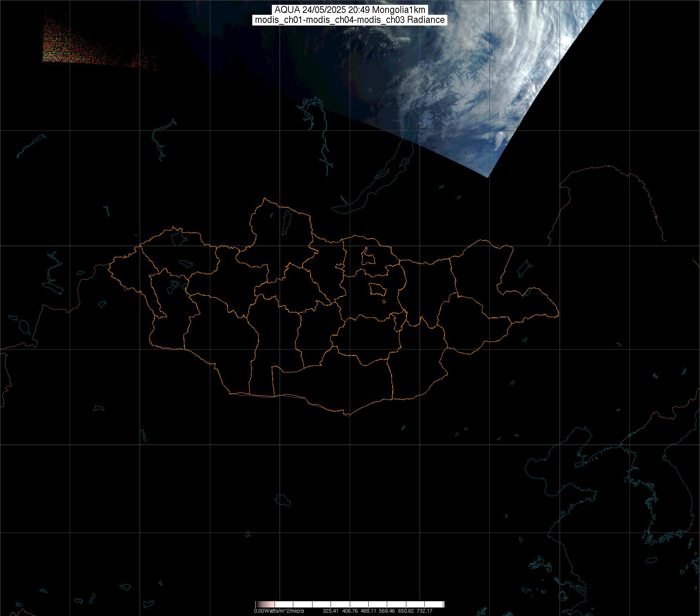
Task: Click the "650.82" scale value
Action: 406,611
